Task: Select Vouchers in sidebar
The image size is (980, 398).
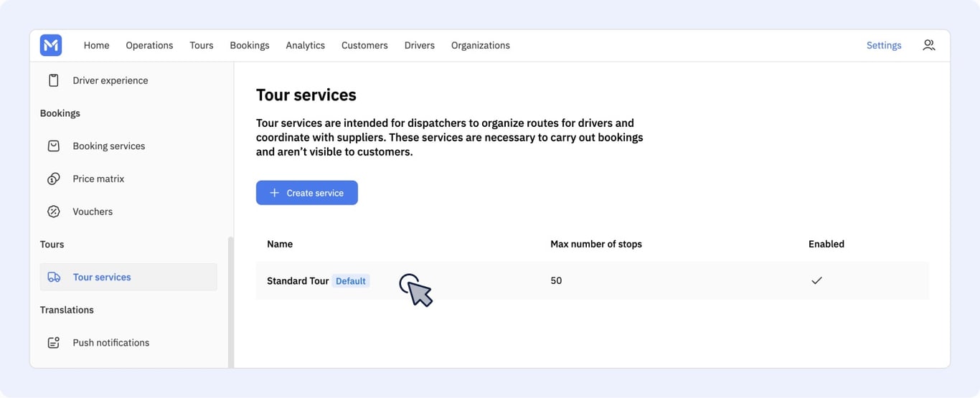Action: tap(93, 212)
